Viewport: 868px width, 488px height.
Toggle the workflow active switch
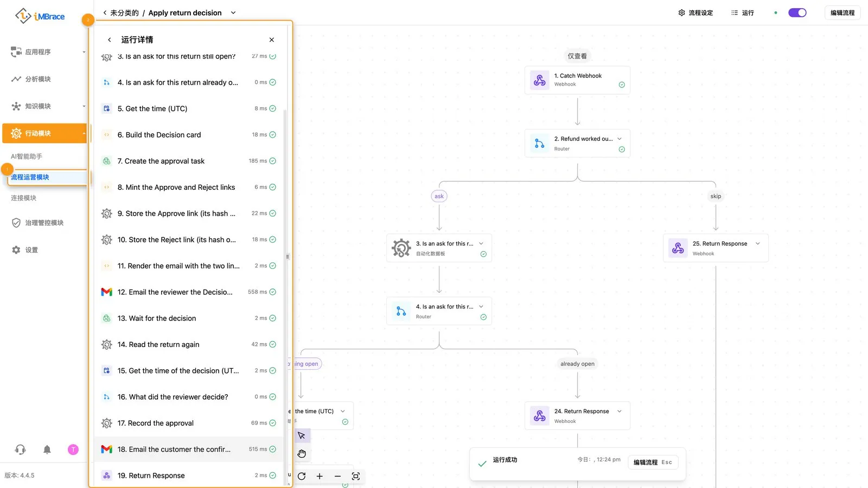coord(797,12)
